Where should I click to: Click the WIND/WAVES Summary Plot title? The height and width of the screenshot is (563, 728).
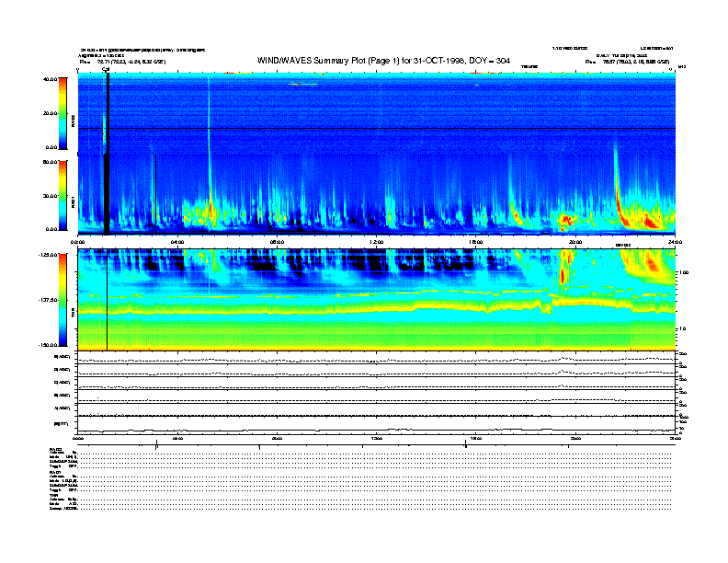(x=383, y=61)
